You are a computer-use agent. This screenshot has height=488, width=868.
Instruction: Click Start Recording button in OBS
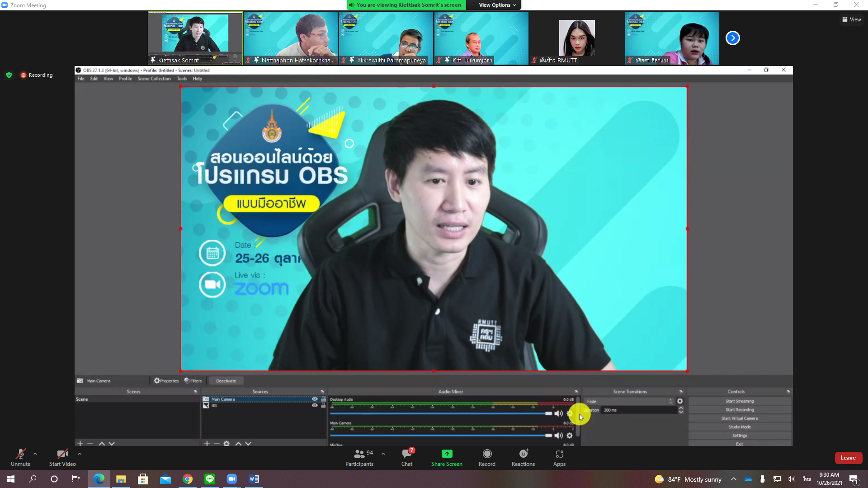pos(740,410)
